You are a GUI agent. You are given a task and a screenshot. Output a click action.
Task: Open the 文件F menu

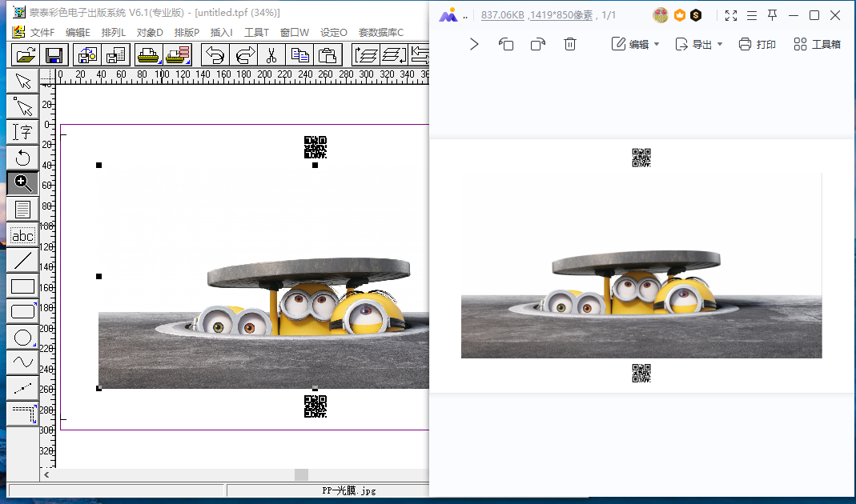click(42, 33)
